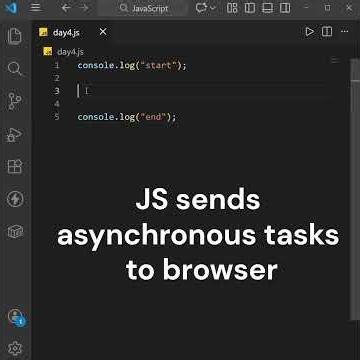Click line number 4 in the gutter

coord(57,104)
